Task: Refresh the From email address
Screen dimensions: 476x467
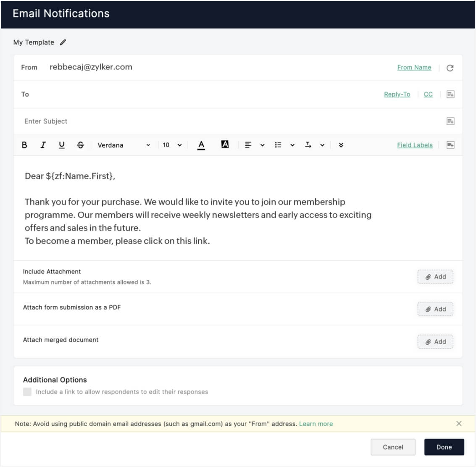Action: (x=450, y=68)
